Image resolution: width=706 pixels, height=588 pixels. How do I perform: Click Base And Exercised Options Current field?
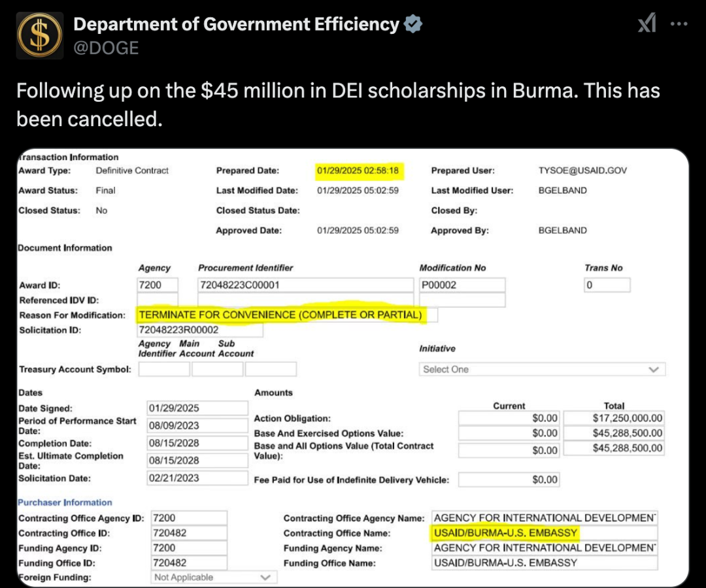coord(509,433)
